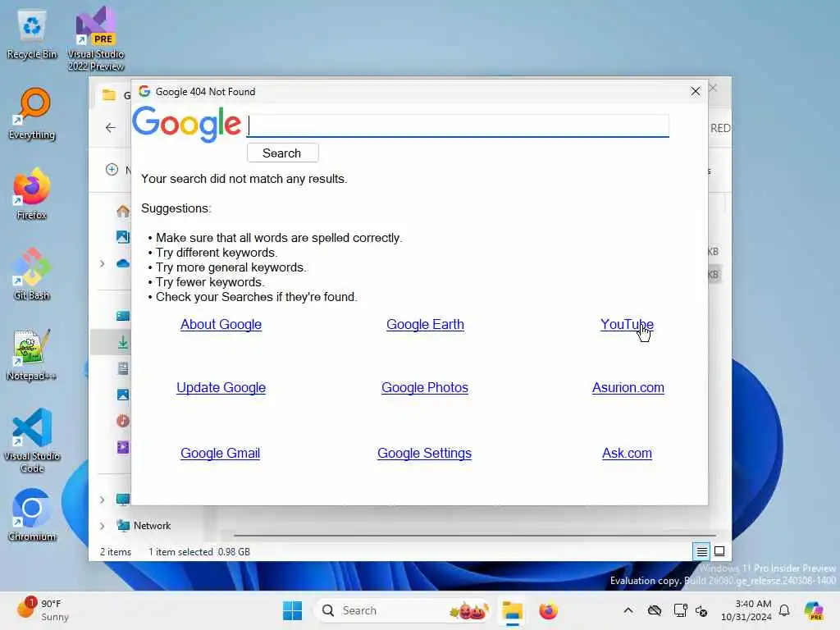Open Gallery in the File Explorer sidebar
This screenshot has width=840, height=630.
click(123, 237)
